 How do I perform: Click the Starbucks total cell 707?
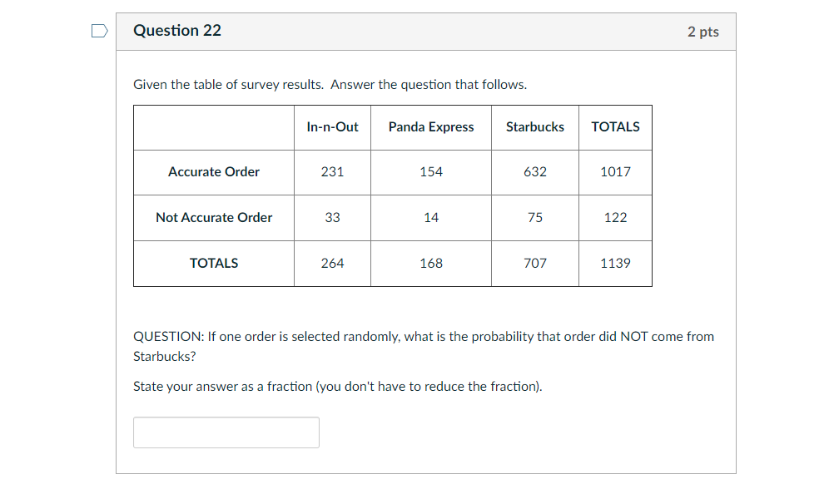[x=534, y=264]
